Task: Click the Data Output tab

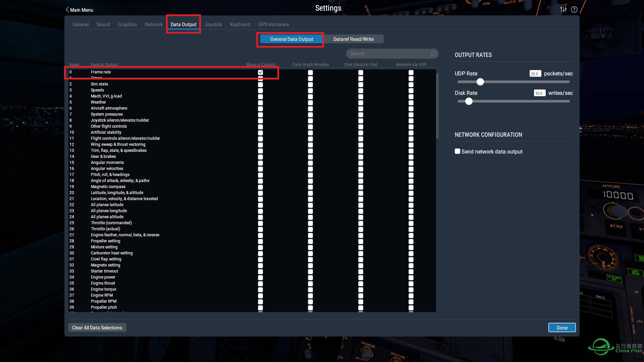Action: [x=183, y=24]
